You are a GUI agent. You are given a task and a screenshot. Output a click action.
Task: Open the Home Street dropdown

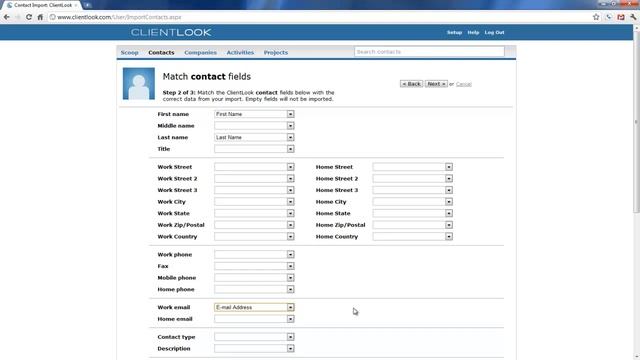(412, 167)
